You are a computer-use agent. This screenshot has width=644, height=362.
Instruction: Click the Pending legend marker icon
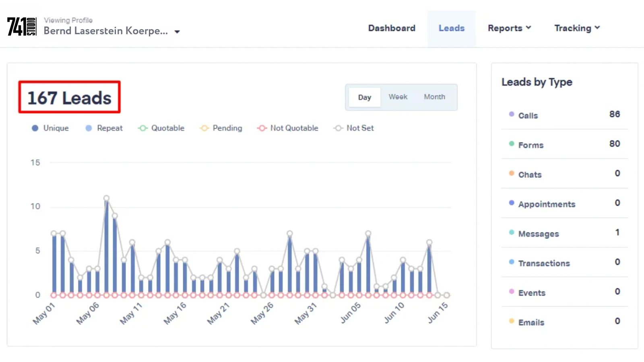click(x=204, y=128)
